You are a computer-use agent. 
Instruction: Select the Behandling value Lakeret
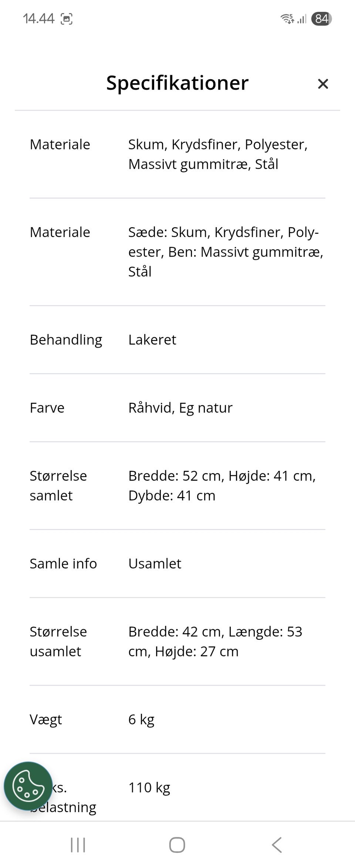pyautogui.click(x=152, y=340)
